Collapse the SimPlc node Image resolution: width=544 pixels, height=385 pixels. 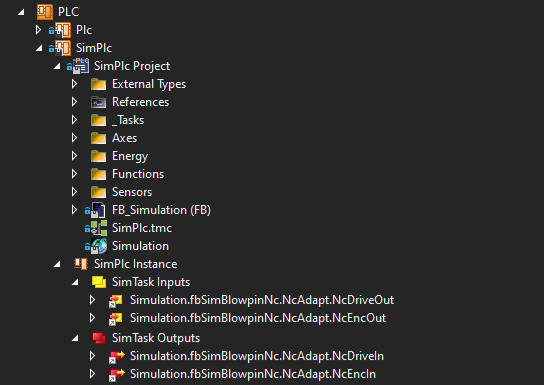[39, 48]
